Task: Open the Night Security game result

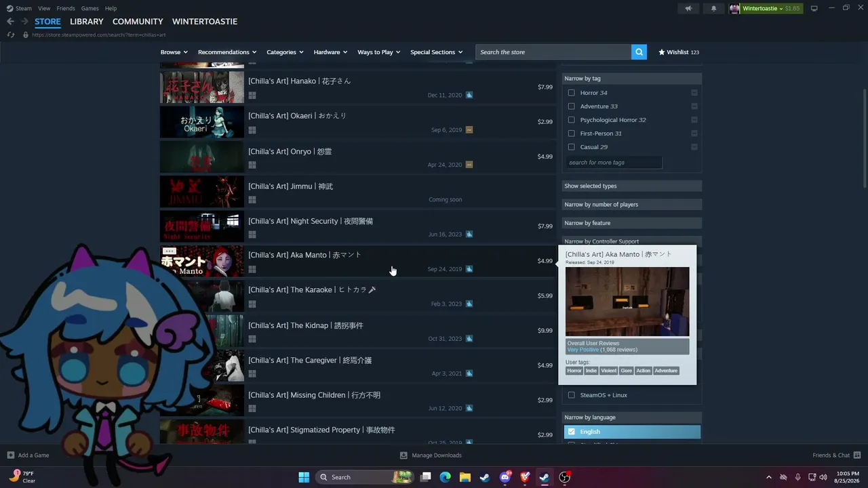Action: (x=358, y=227)
